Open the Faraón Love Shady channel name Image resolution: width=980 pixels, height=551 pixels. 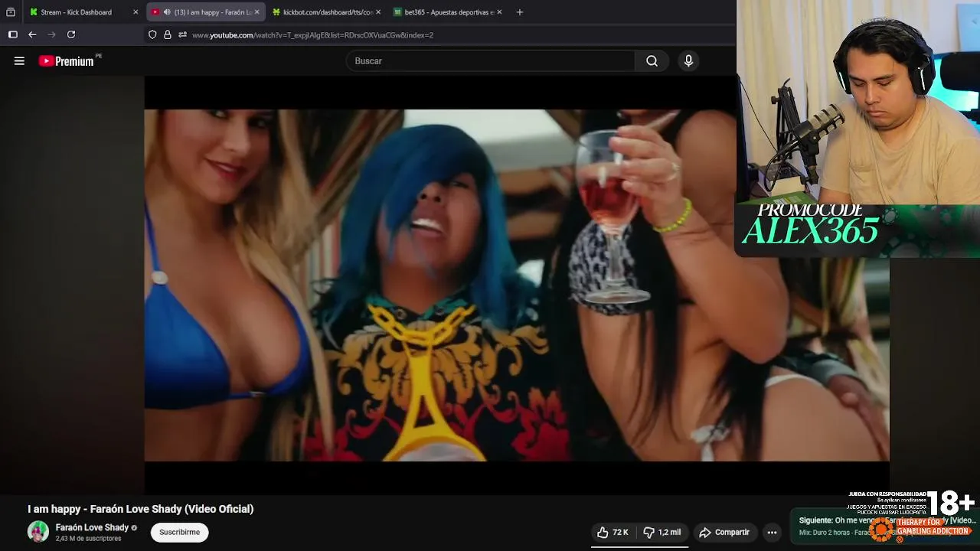92,527
